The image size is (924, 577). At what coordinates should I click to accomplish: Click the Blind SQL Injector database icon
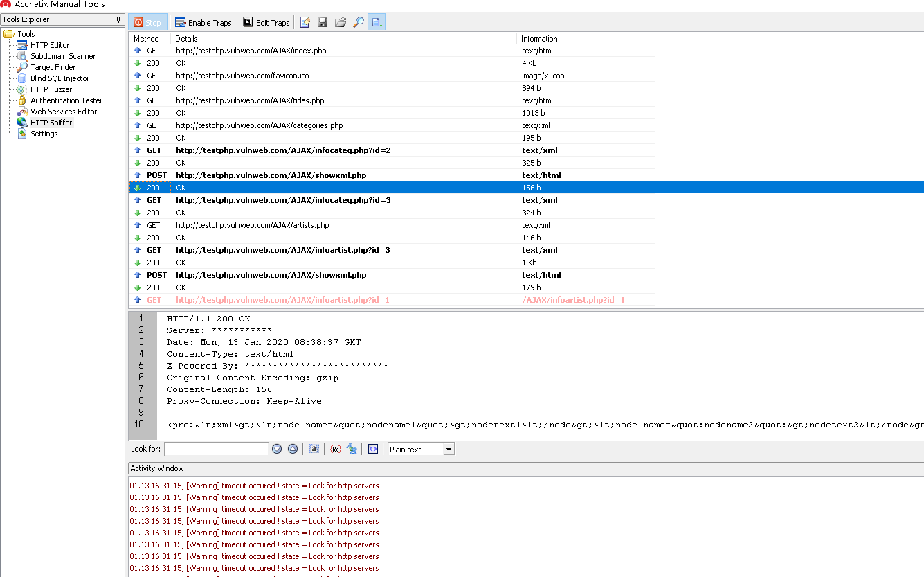23,78
